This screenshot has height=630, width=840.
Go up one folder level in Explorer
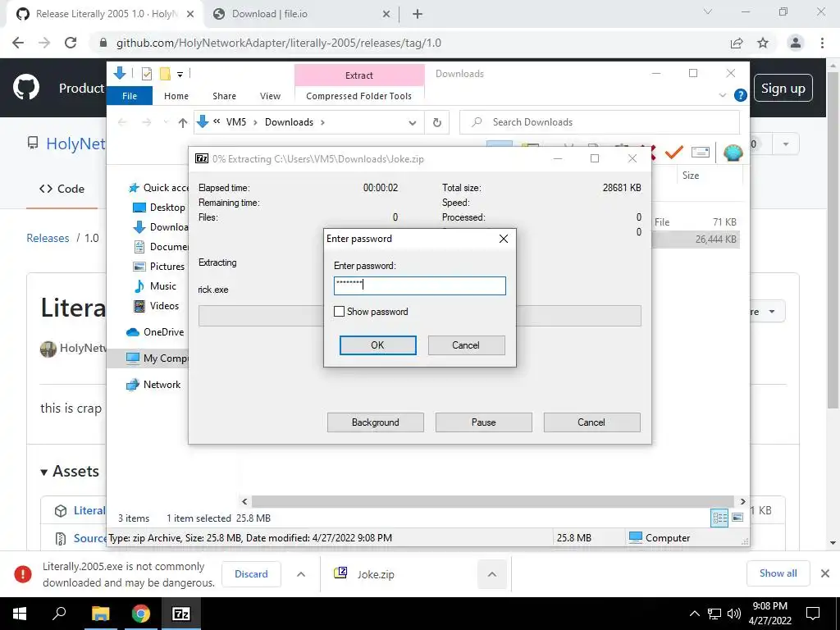tap(183, 123)
